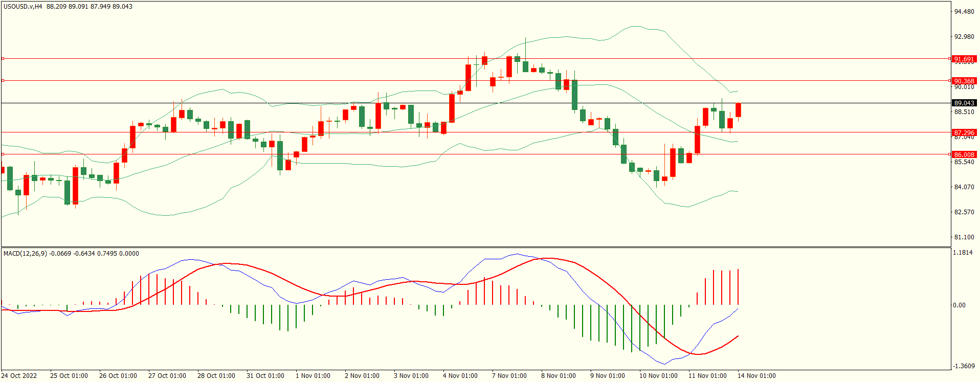This screenshot has height=382, width=980.
Task: Click the 1 Nov 01:00 time label
Action: pyautogui.click(x=313, y=375)
